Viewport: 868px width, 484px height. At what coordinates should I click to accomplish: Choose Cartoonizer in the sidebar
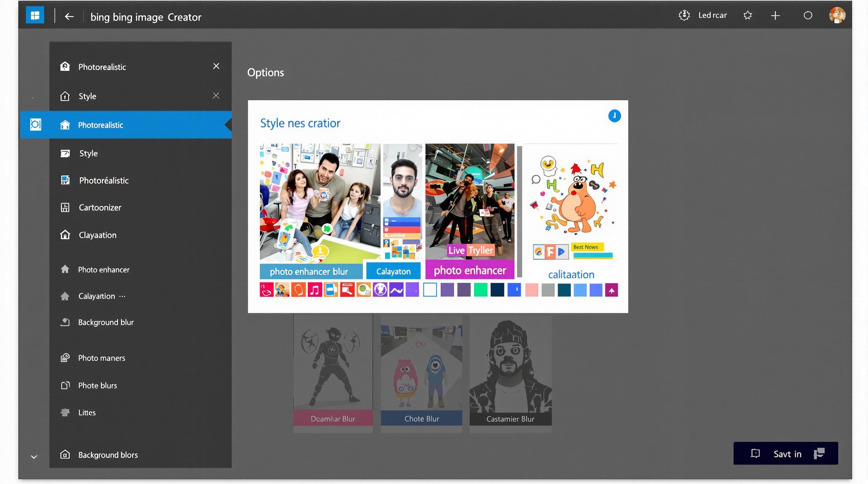(x=100, y=207)
